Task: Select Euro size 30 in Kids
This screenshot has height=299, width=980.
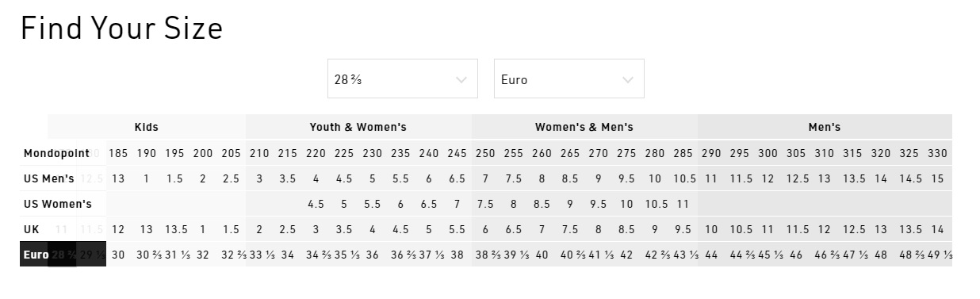Action: [x=118, y=255]
